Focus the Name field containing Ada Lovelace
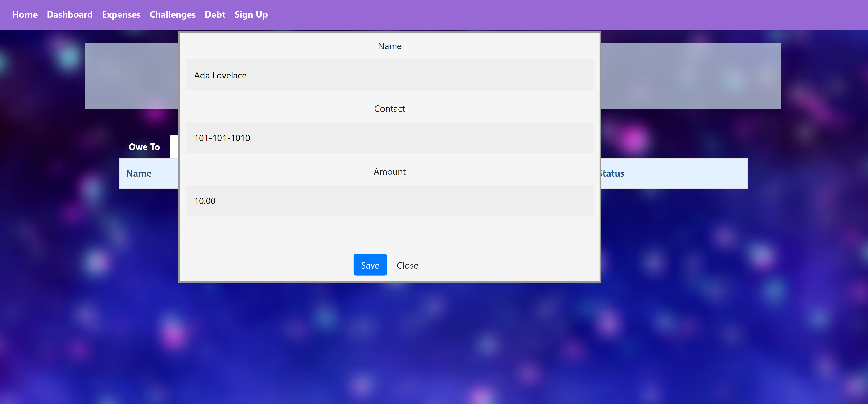This screenshot has width=868, height=404. point(389,75)
